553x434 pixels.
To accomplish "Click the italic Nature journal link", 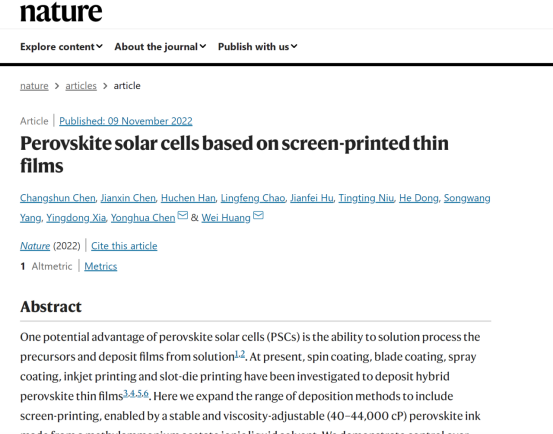I will coord(35,246).
